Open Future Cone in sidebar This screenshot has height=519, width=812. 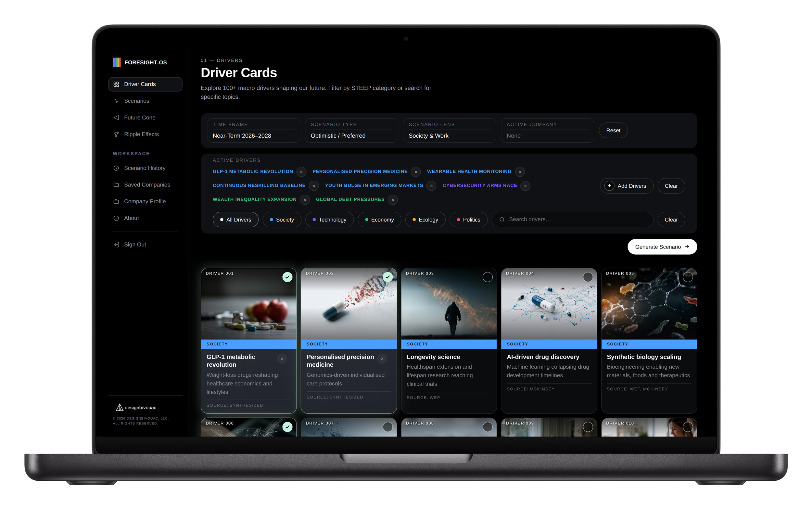coord(145,118)
